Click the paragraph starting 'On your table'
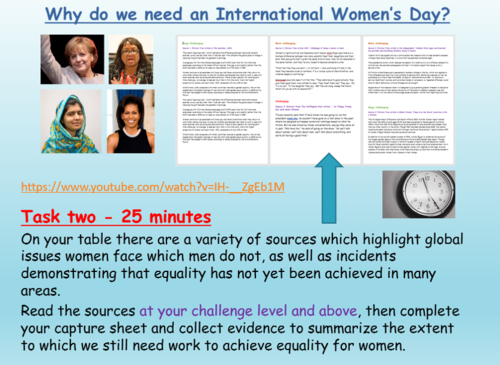Image resolution: width=500 pixels, height=365 pixels. coord(242,265)
